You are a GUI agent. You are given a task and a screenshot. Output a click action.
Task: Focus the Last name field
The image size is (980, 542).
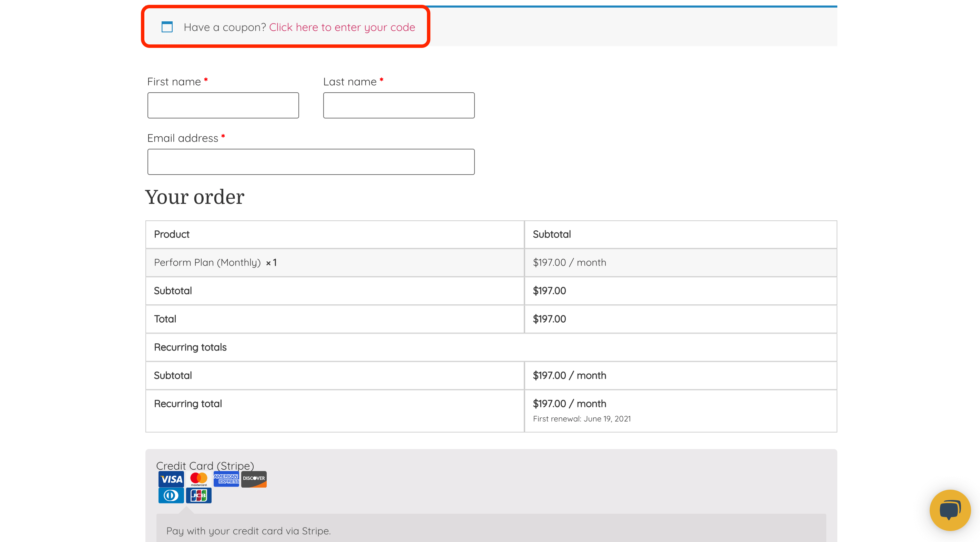[x=399, y=105]
